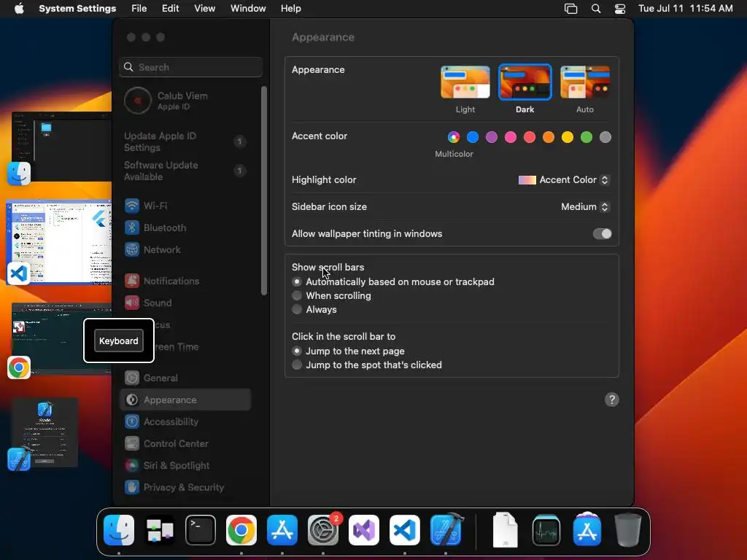Image resolution: width=747 pixels, height=560 pixels.
Task: Open the View menu
Action: point(204,9)
